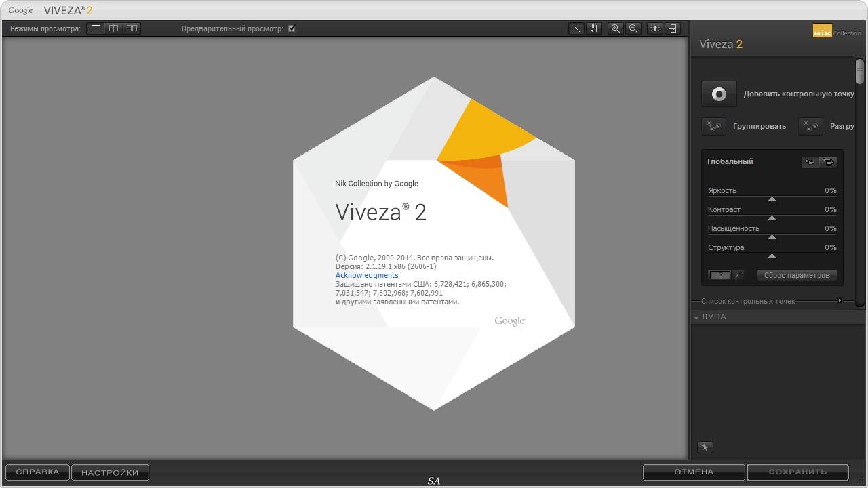Viewport: 868px width, 488px height.
Task: Select the hand pan tool
Action: (594, 28)
